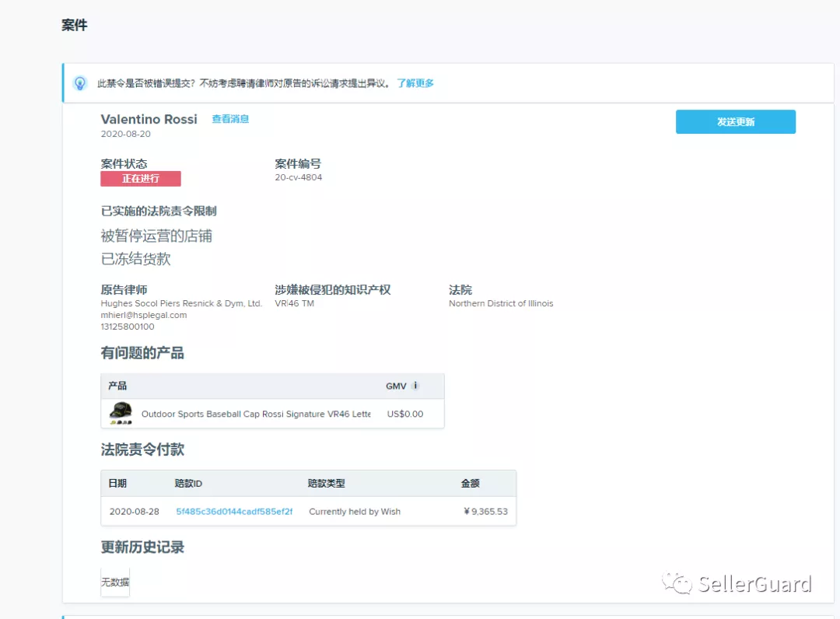Select the case number 20-cv-4804
Viewport: 840px width, 619px height.
(299, 176)
